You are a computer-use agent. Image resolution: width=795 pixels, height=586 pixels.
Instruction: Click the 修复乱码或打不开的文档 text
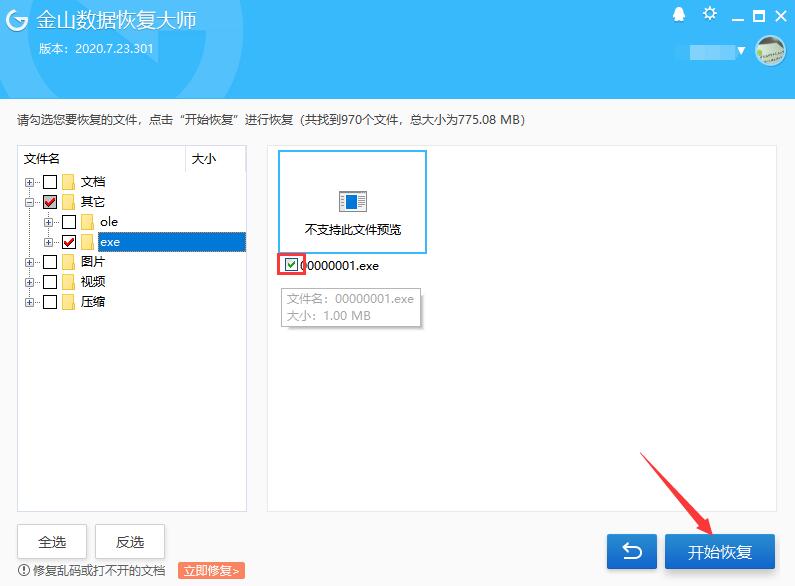(99, 570)
